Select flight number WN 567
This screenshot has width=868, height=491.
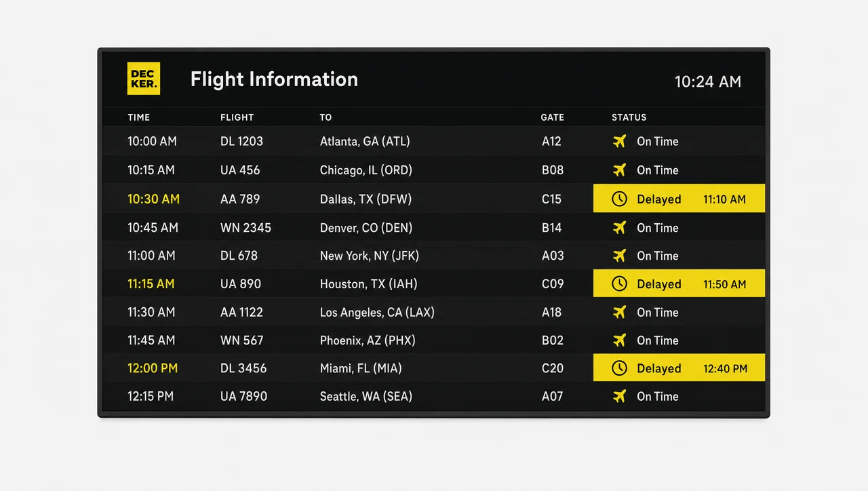[x=242, y=340]
